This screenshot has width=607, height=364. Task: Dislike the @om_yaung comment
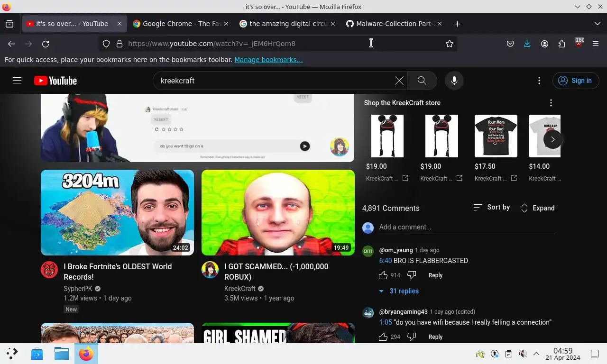coord(412,275)
